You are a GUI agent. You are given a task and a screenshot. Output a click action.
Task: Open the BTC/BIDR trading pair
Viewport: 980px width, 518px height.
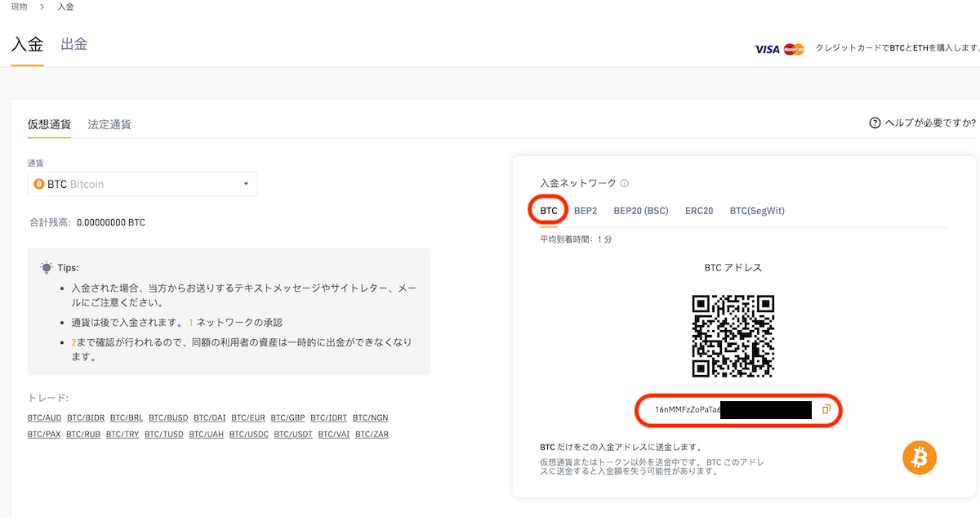86,418
